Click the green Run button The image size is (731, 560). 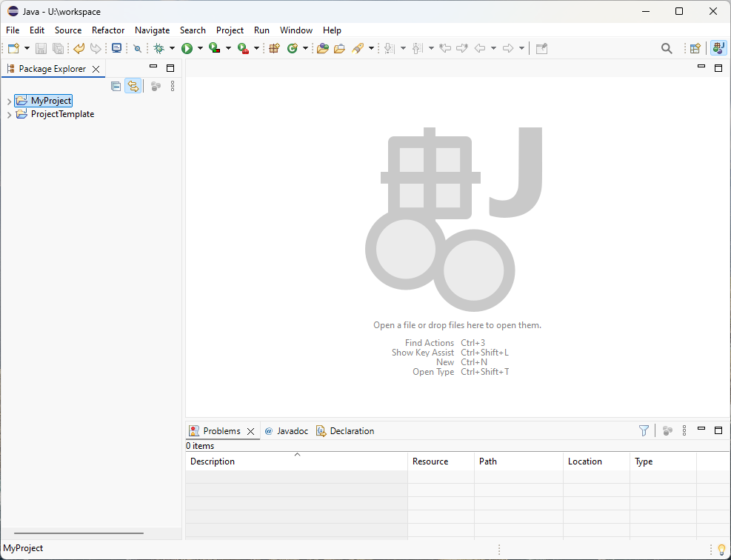point(187,48)
